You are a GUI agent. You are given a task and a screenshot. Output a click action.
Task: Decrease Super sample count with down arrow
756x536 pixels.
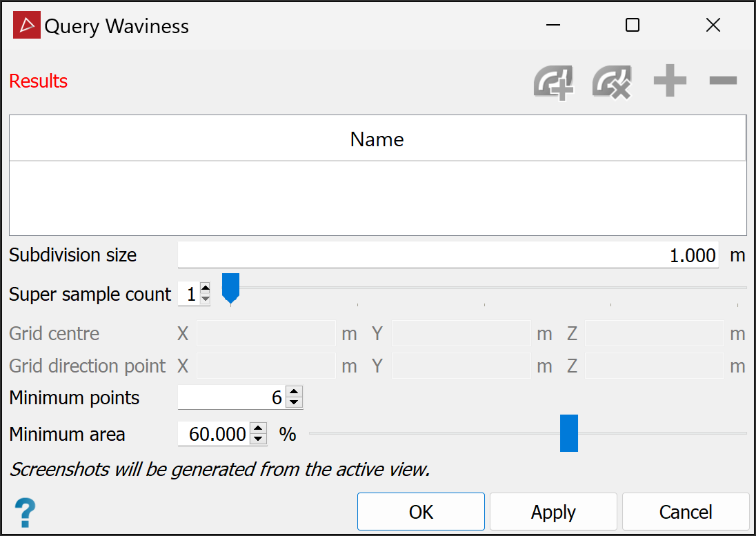(x=205, y=299)
